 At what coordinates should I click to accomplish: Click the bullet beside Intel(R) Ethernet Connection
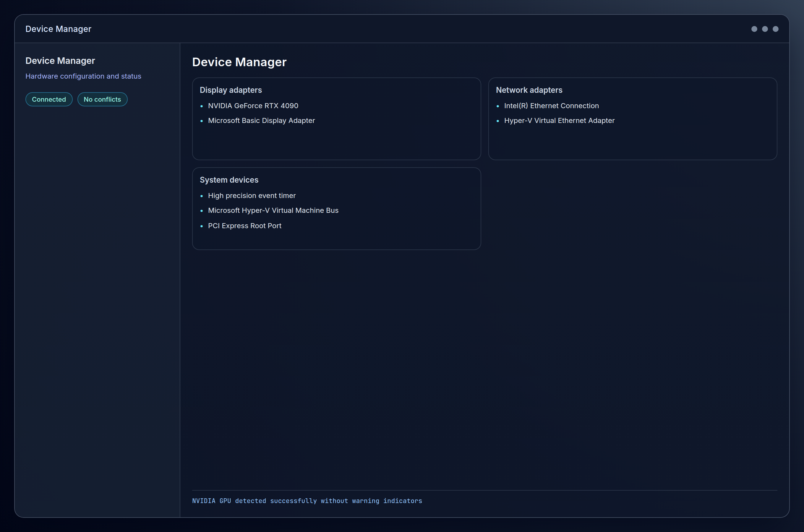498,106
